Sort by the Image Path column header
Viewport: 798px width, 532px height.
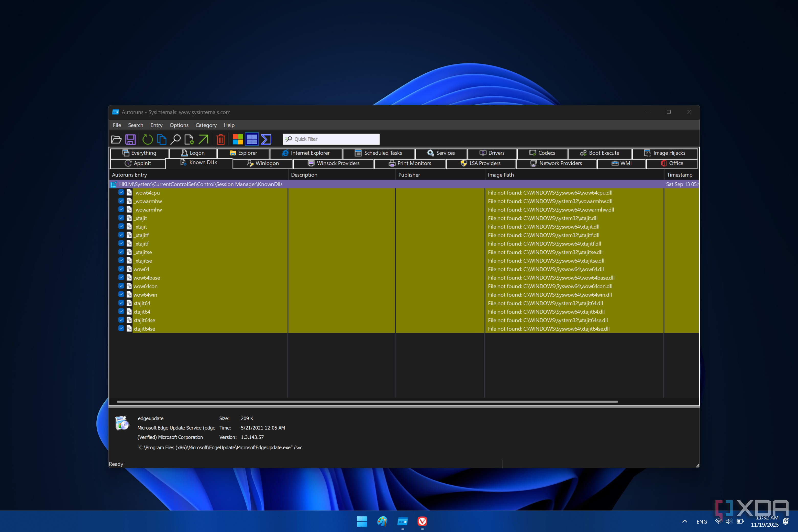click(x=574, y=175)
